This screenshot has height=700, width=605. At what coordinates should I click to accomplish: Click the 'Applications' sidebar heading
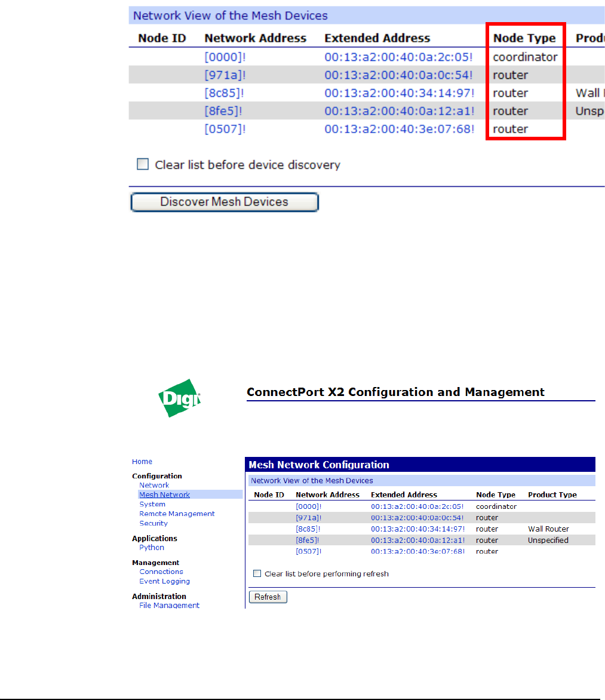[x=155, y=538]
